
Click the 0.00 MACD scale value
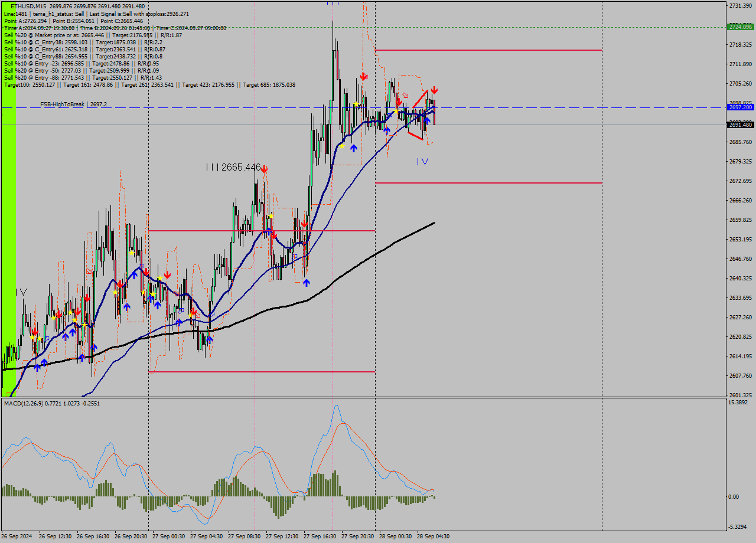735,496
